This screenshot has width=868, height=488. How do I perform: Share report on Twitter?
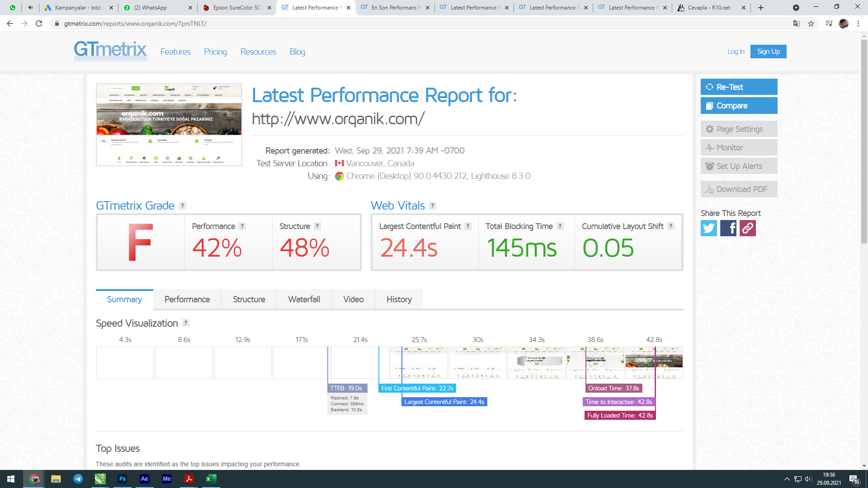pyautogui.click(x=708, y=228)
